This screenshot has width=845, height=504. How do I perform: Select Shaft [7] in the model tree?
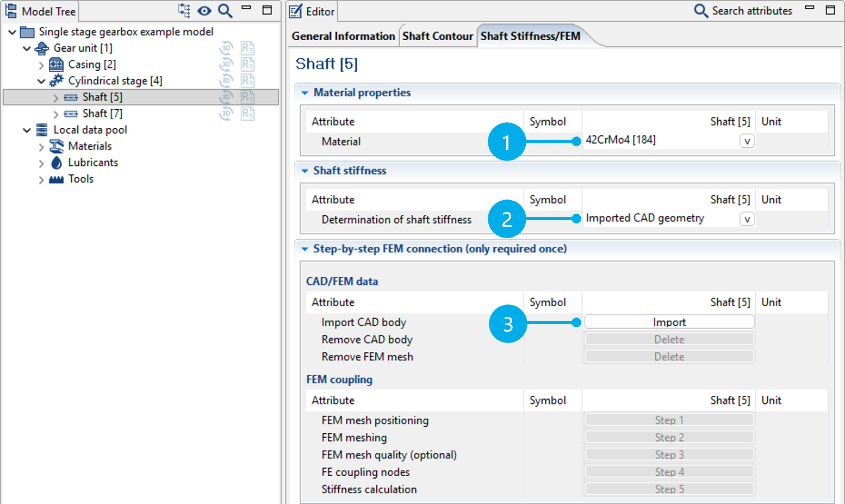coord(102,114)
